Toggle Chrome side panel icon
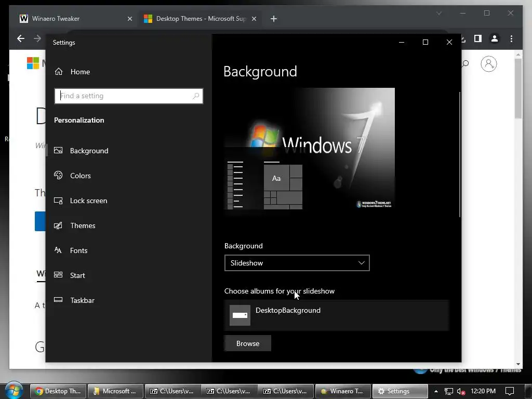 [478, 38]
